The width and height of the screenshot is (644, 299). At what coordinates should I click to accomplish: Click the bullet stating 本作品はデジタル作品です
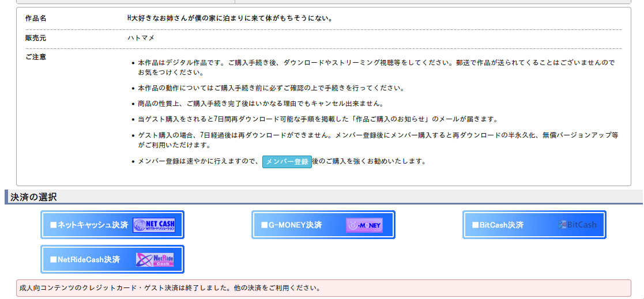click(376, 67)
